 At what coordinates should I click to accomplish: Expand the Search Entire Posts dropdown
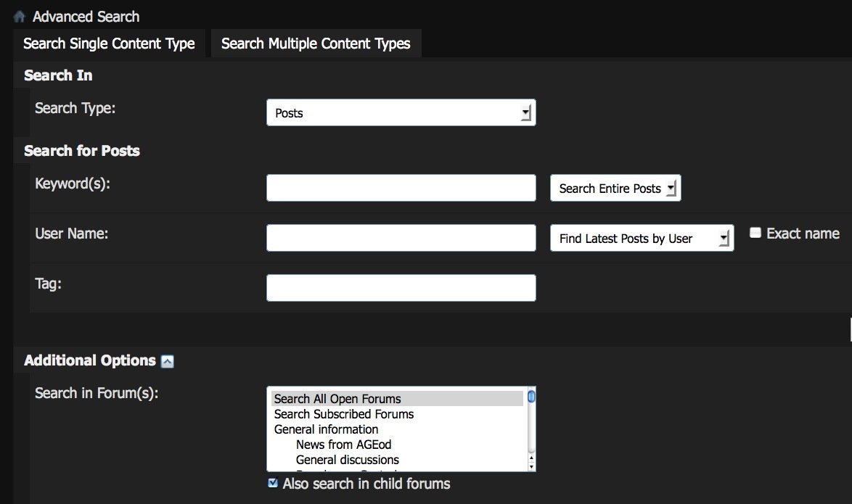(615, 189)
